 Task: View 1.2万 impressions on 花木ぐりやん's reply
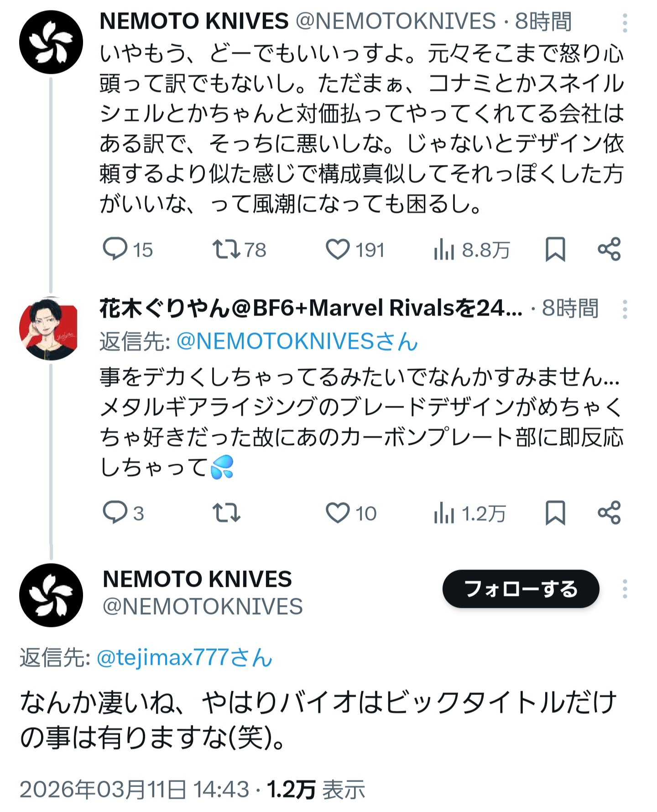tap(444, 513)
